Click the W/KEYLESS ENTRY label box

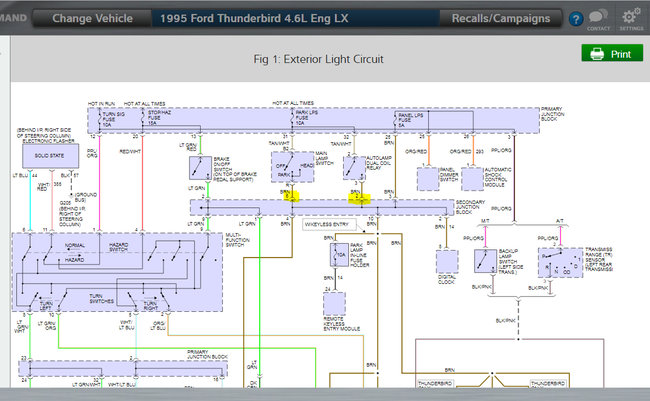(x=330, y=224)
